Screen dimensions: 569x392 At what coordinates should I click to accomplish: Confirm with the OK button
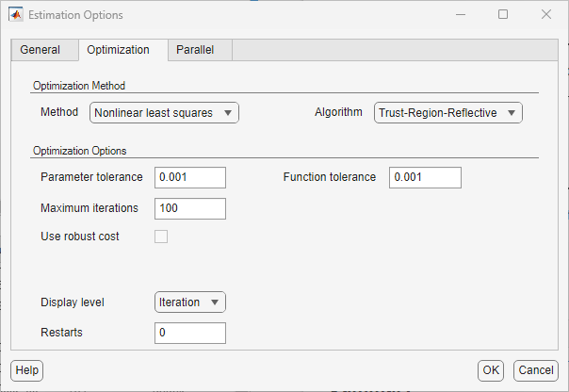click(x=491, y=370)
